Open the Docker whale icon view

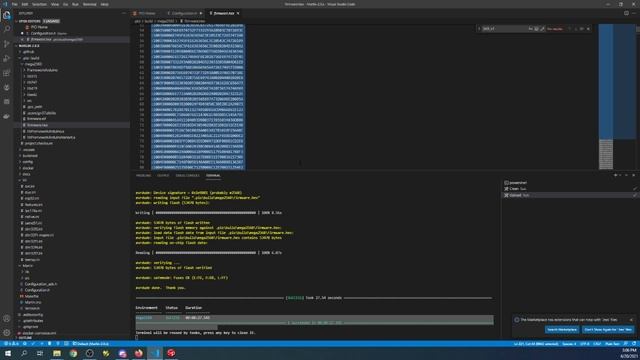7,116
